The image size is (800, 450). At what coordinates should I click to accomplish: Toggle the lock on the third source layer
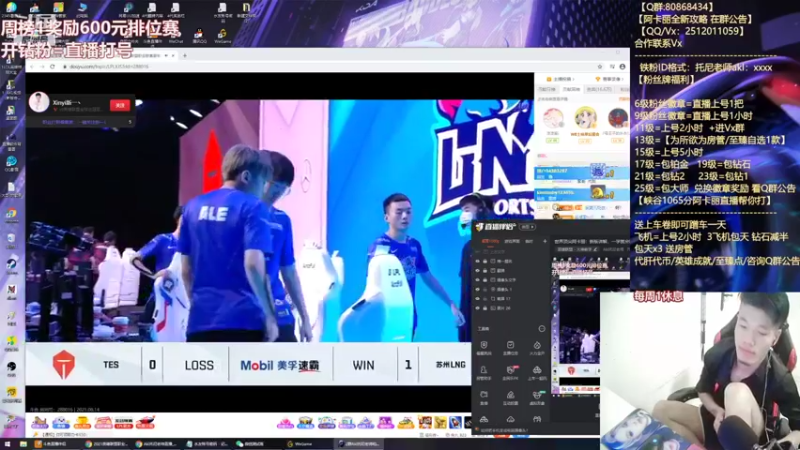coord(485,280)
